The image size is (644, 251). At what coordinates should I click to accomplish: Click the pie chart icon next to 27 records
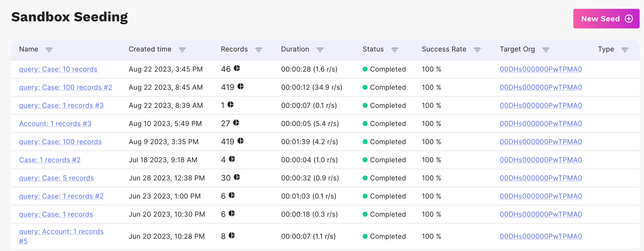point(236,123)
